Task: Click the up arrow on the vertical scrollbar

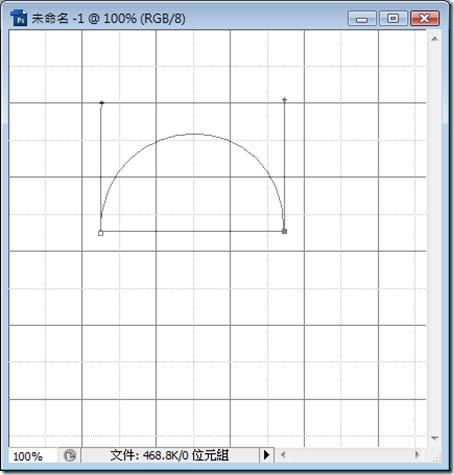Action: (434, 39)
